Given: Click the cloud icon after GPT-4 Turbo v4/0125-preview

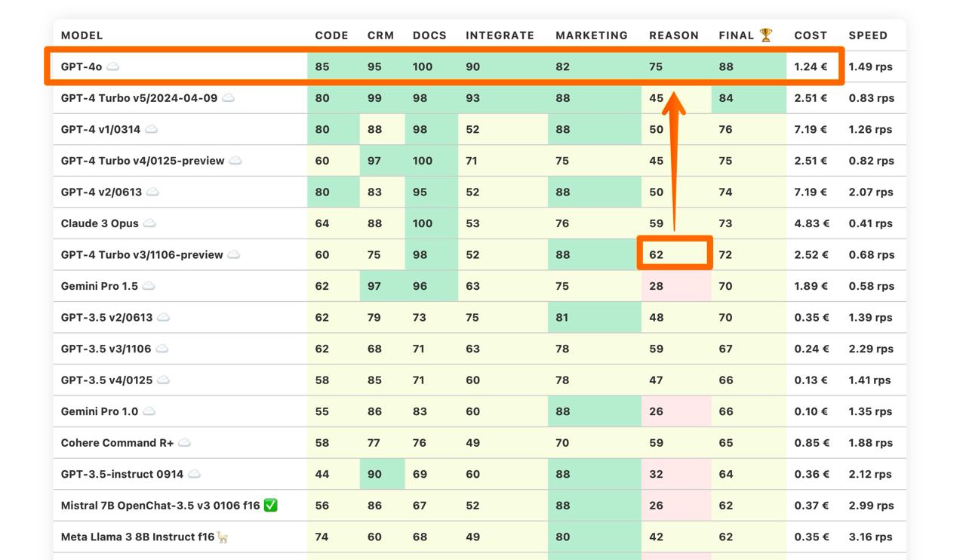Looking at the screenshot, I should (235, 161).
